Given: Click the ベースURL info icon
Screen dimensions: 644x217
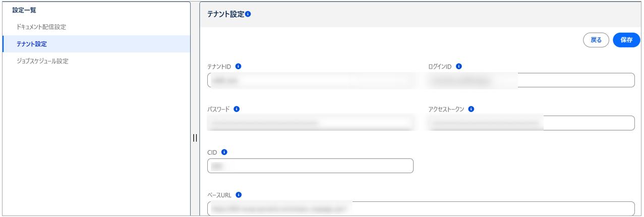Looking at the screenshot, I should [239, 195].
